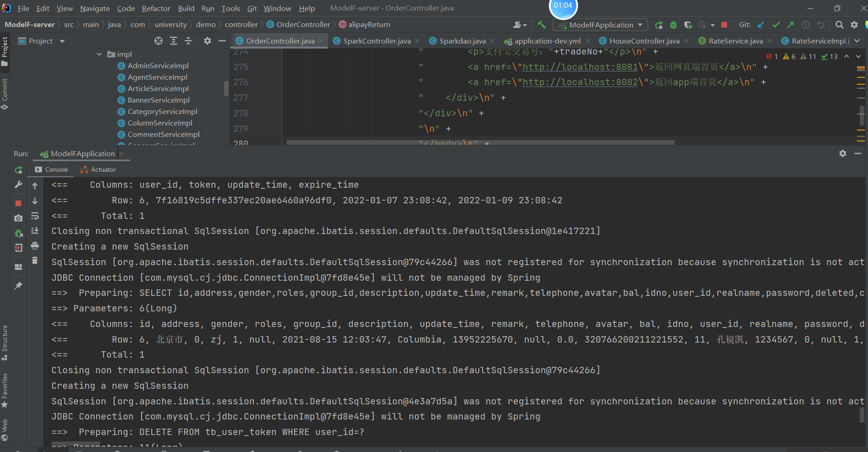Collapse the impl folder in the tree

click(x=99, y=54)
